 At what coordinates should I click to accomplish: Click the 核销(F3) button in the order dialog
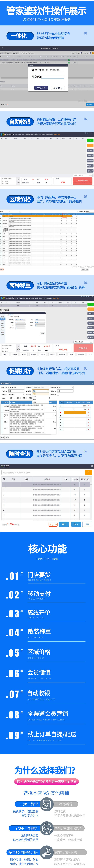pos(41,88)
